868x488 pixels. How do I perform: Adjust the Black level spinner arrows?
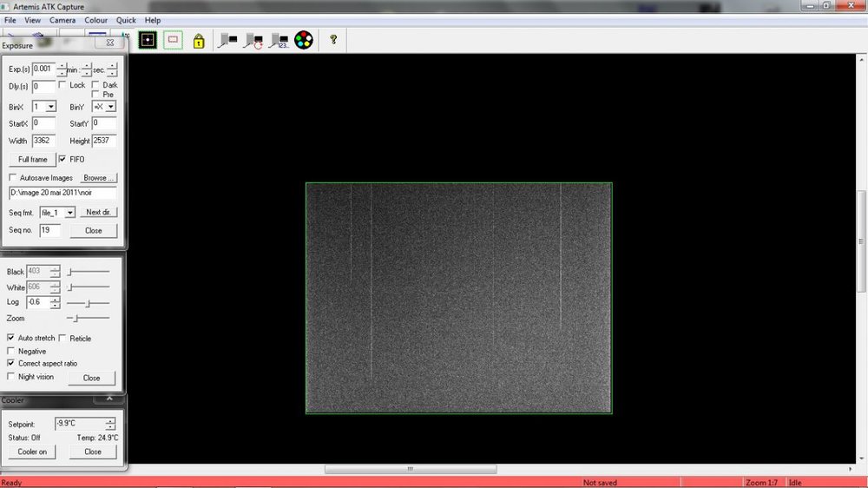tap(55, 272)
